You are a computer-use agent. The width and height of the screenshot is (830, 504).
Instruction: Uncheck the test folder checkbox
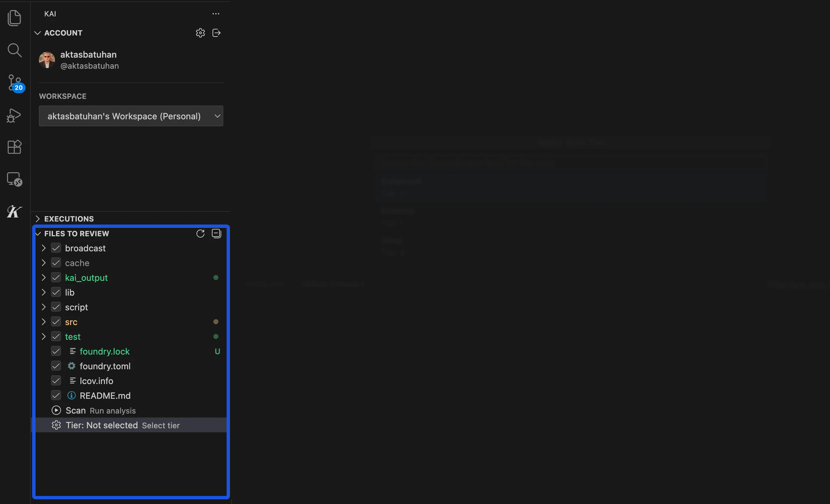point(56,336)
